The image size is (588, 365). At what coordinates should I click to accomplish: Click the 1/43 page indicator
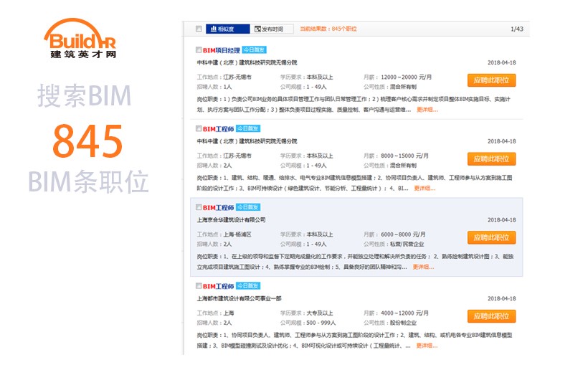pyautogui.click(x=517, y=29)
